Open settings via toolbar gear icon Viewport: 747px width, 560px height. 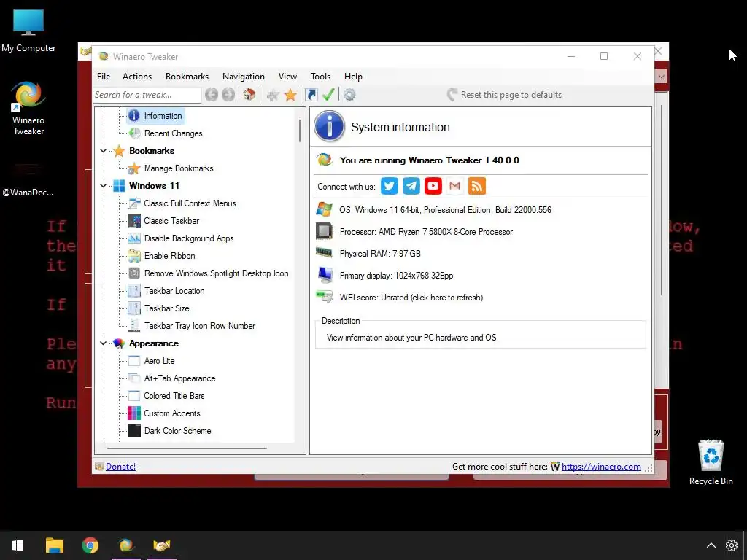pyautogui.click(x=349, y=95)
